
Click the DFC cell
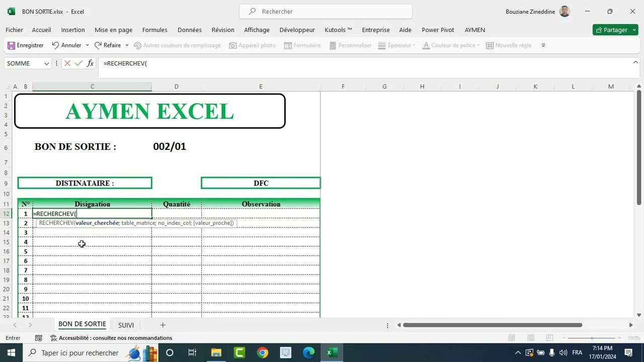pyautogui.click(x=261, y=183)
